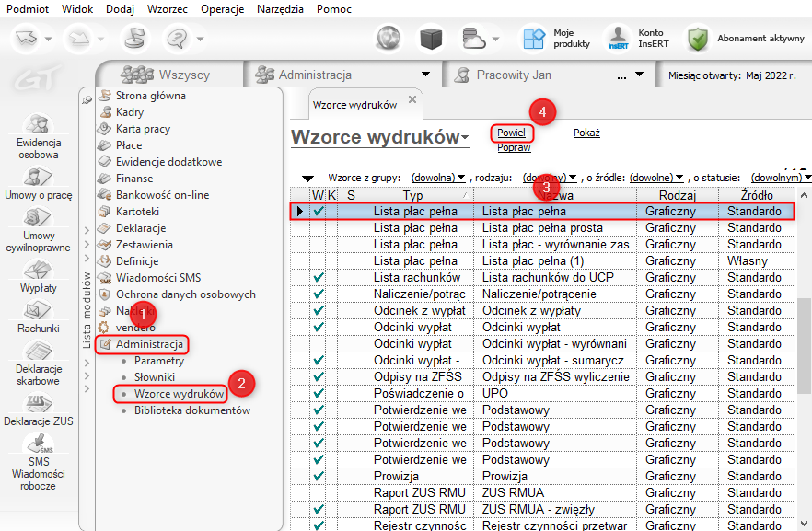Expand the Wzorce wydruków title dropdown

coord(465,138)
